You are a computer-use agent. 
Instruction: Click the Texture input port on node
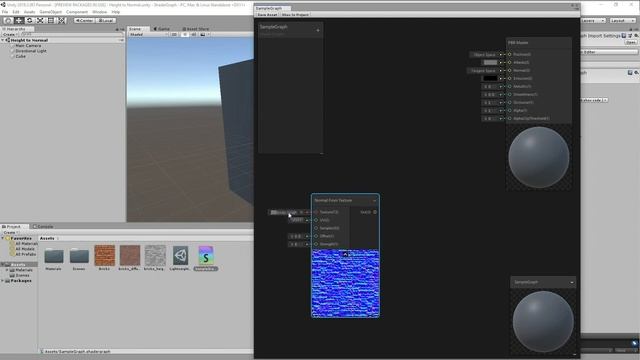[316, 212]
